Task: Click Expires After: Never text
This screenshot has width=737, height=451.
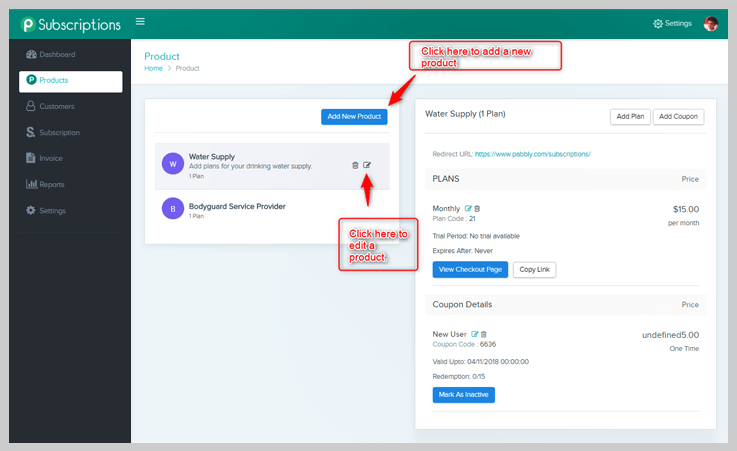Action: click(463, 251)
